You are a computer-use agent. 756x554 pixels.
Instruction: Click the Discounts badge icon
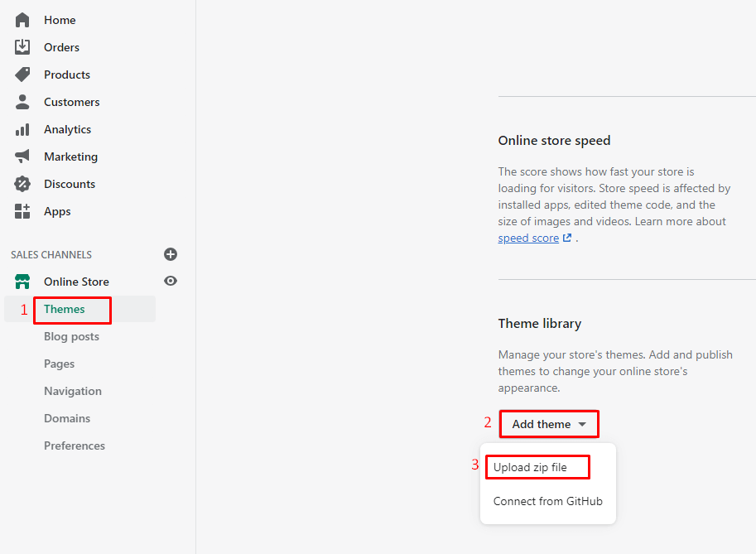(22, 184)
